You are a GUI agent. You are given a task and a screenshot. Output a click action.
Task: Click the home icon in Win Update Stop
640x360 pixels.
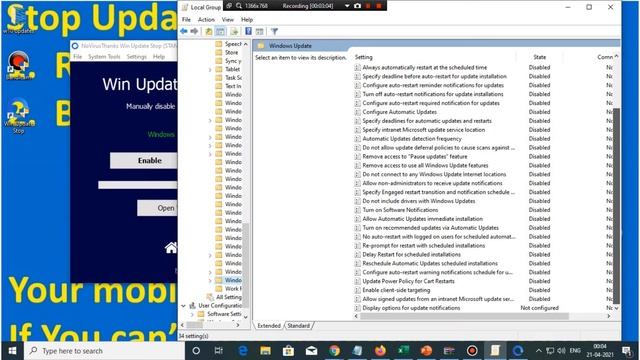point(171,247)
